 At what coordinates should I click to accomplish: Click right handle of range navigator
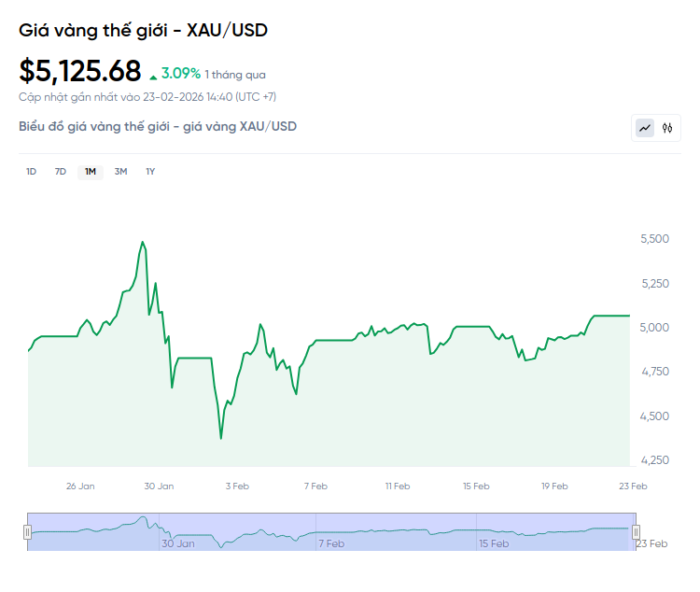[637, 531]
